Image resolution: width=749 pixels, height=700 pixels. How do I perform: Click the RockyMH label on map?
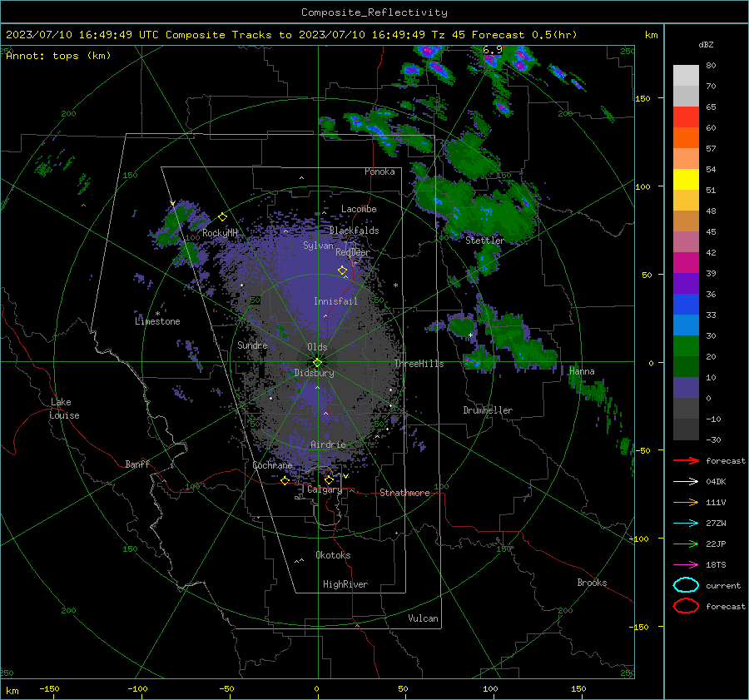pos(220,233)
